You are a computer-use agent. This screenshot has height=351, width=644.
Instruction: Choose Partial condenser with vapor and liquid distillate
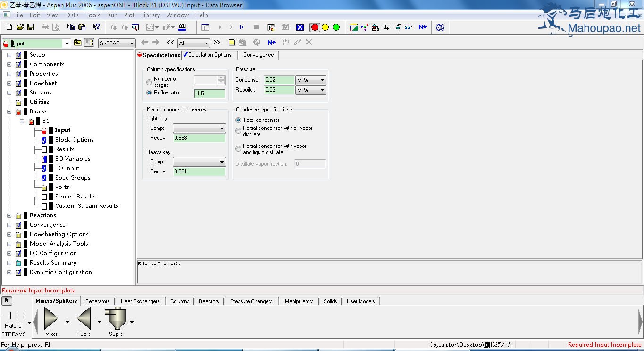238,149
